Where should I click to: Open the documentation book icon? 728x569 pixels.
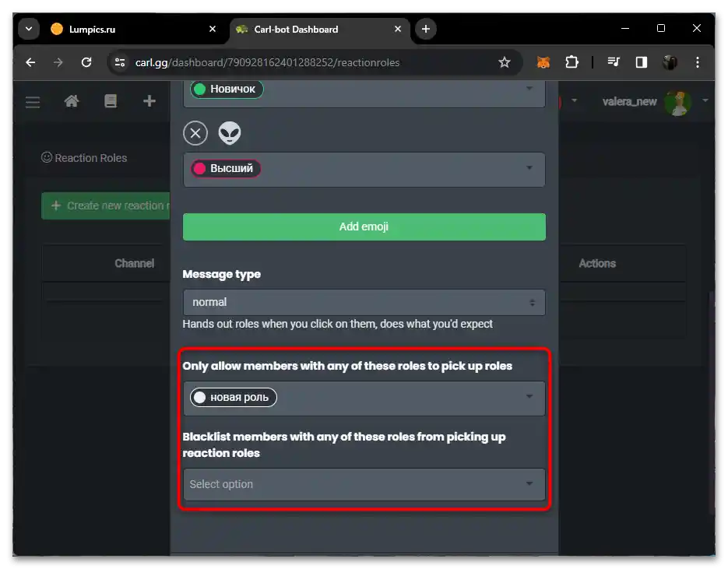pyautogui.click(x=111, y=101)
